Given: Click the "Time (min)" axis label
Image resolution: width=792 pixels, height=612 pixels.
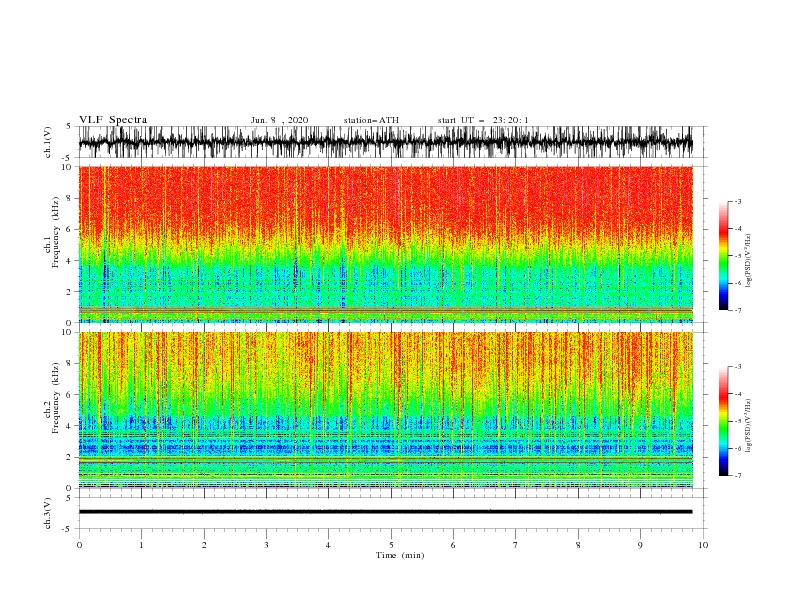Looking at the screenshot, I should pos(400,555).
